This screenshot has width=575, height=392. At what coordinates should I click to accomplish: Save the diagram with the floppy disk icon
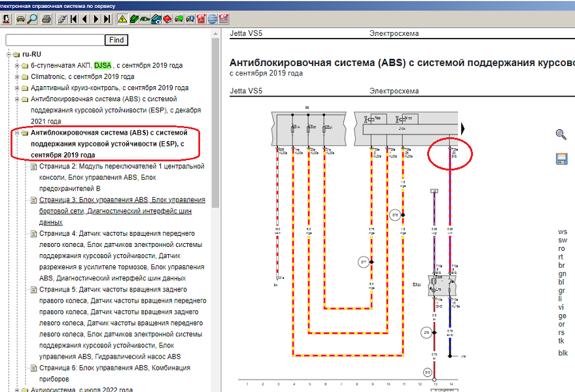[x=561, y=159]
